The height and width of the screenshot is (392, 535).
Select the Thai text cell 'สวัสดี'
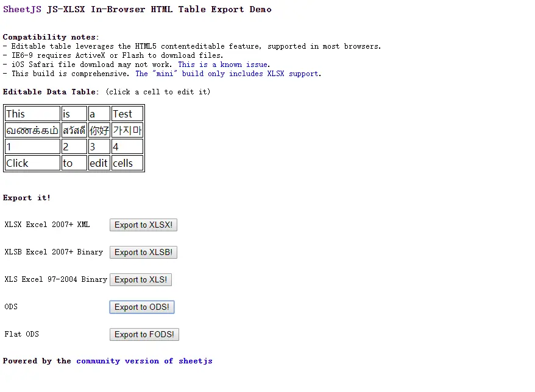[74, 130]
